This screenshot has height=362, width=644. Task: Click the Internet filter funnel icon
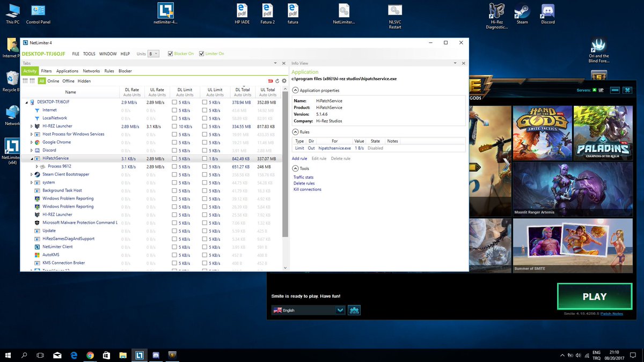click(x=37, y=110)
